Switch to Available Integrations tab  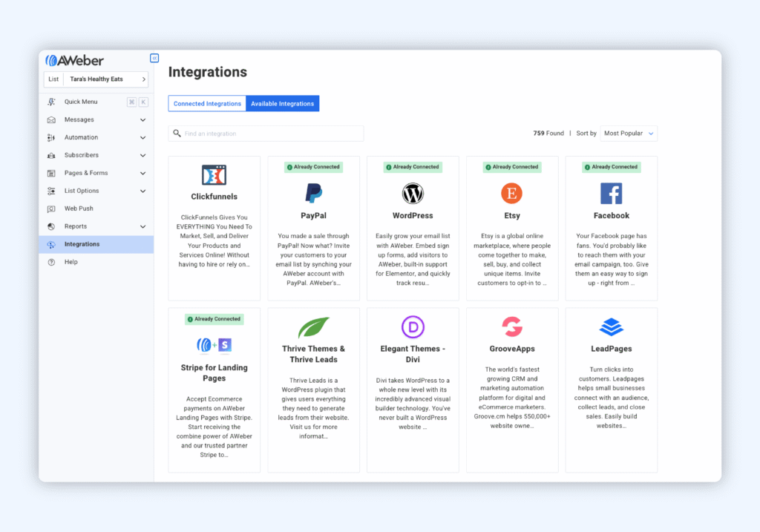click(x=283, y=104)
